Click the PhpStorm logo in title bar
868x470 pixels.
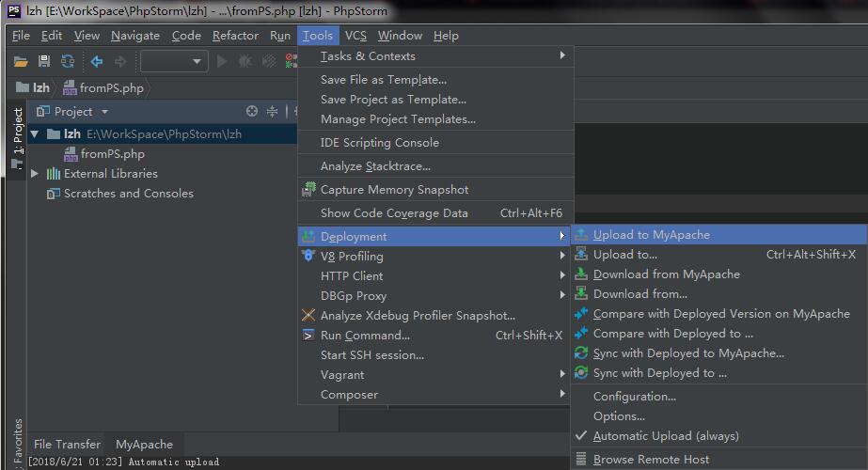(x=14, y=10)
